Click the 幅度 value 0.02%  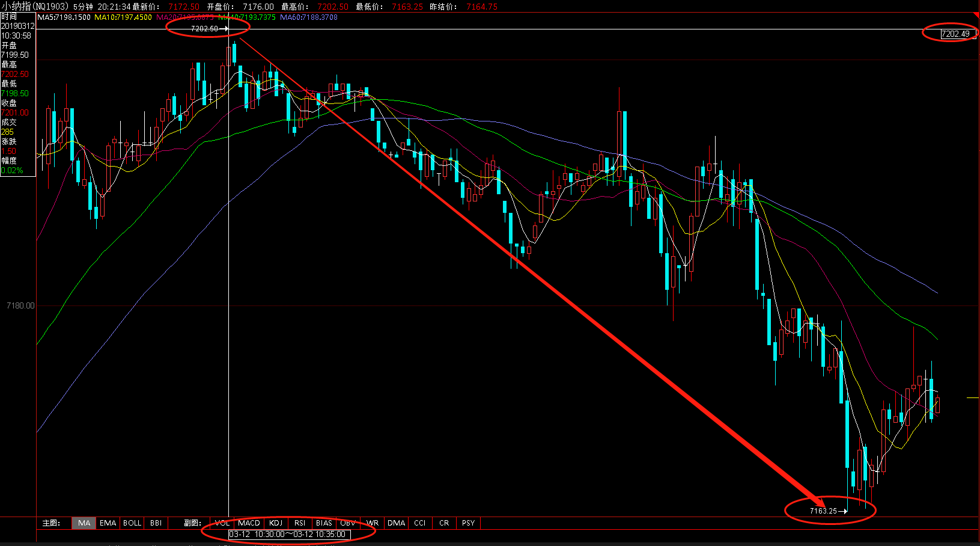tap(12, 170)
